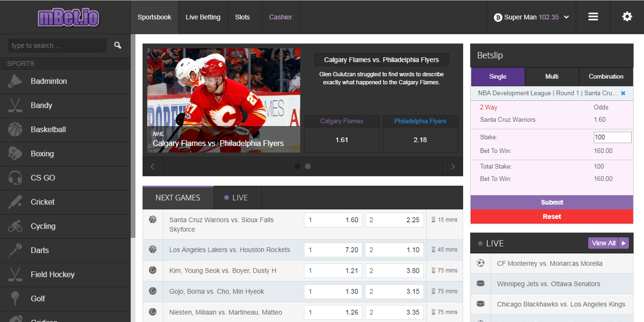Viewport: 644px width, 322px height.
Task: Click hockey puck icon beside Winnipeg Jets
Action: pos(481,283)
